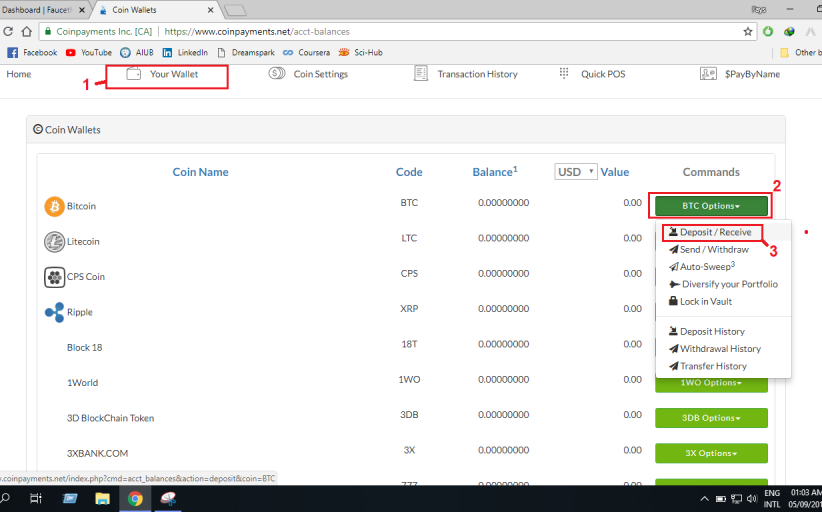Expand the BTC Options dropdown

pos(711,206)
